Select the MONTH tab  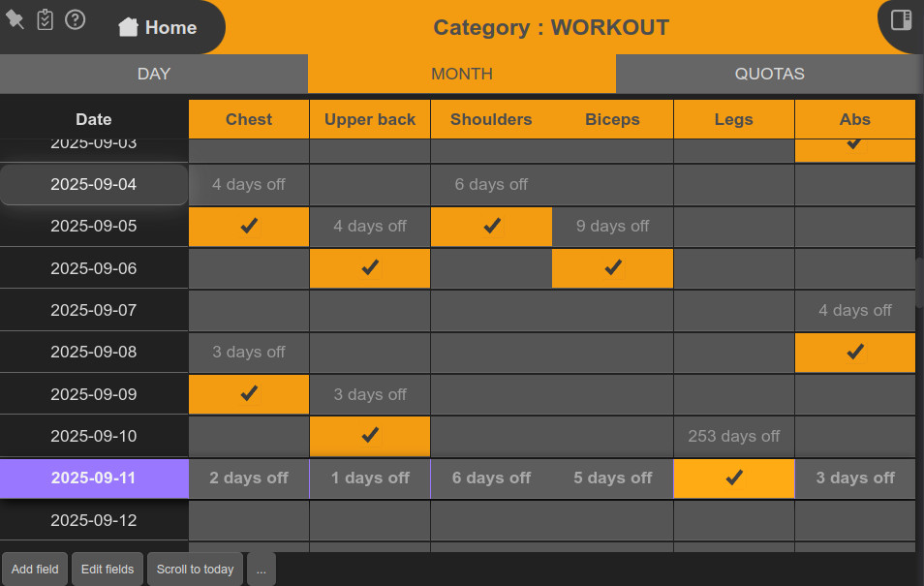point(462,74)
